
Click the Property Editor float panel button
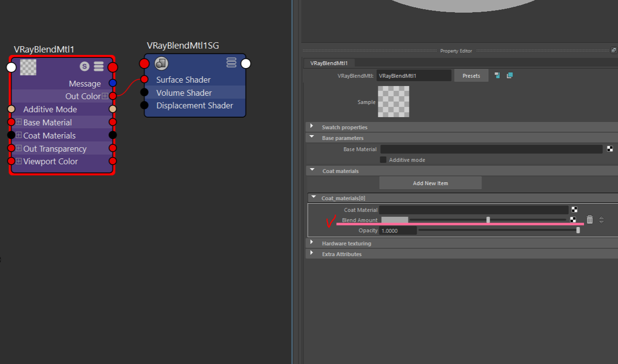[614, 50]
